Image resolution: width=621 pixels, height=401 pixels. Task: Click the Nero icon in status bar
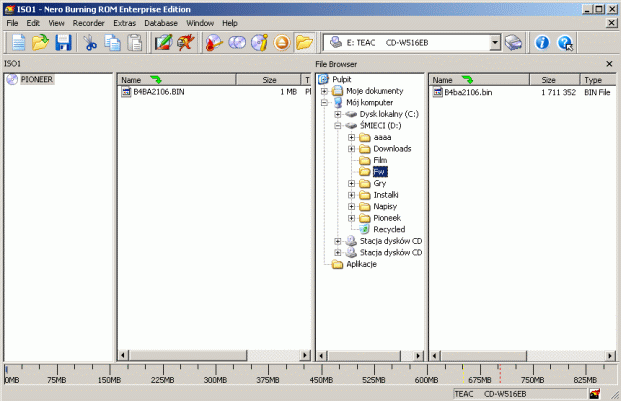[594, 393]
